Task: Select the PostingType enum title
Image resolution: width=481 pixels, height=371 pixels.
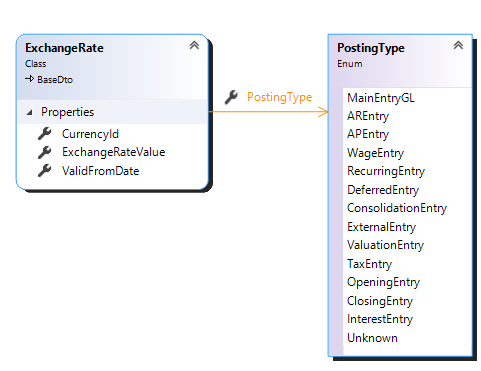Action: click(x=371, y=48)
